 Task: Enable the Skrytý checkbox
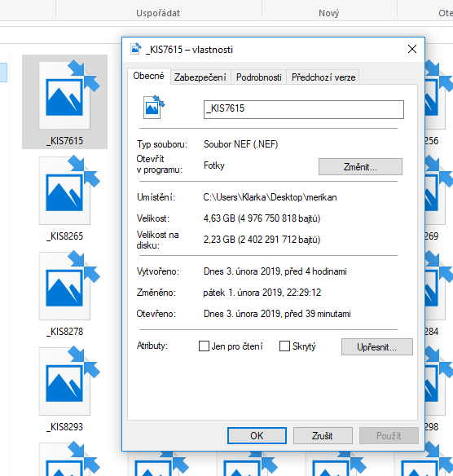pyautogui.click(x=284, y=346)
